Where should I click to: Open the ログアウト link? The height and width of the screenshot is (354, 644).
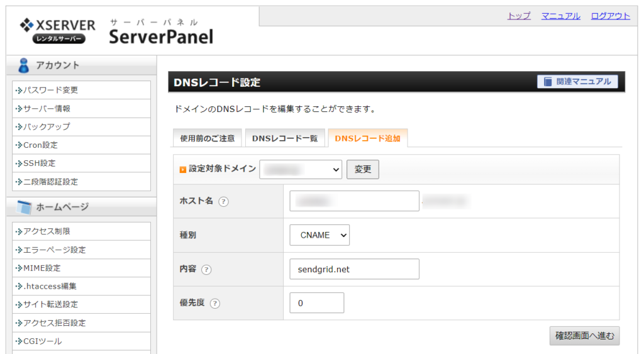click(610, 16)
